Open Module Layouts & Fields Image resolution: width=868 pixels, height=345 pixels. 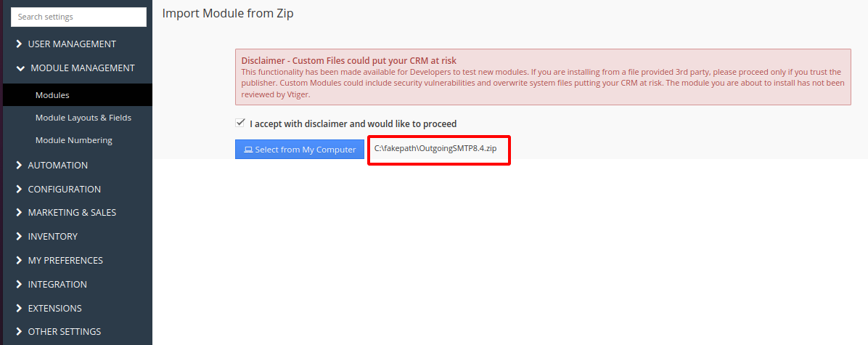[83, 118]
